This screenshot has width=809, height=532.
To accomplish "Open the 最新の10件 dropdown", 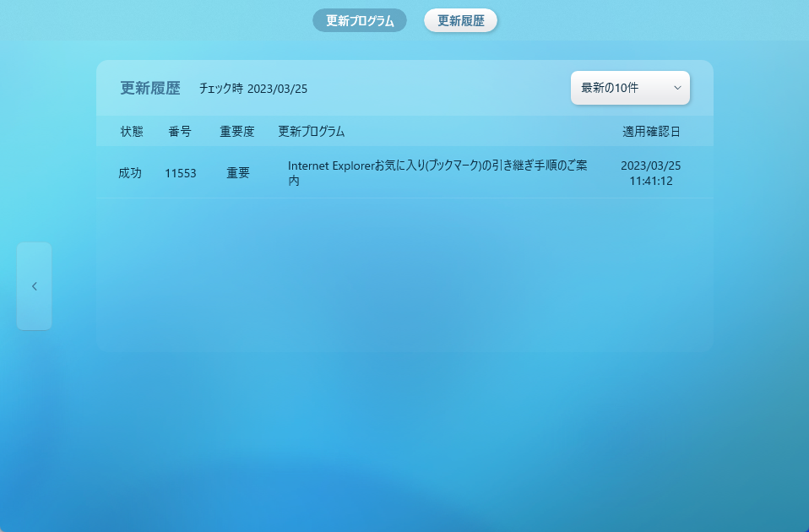I will pyautogui.click(x=630, y=88).
